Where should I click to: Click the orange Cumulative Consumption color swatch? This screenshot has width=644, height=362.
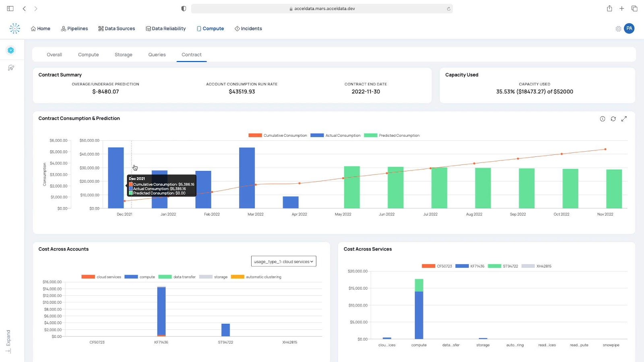(254, 136)
